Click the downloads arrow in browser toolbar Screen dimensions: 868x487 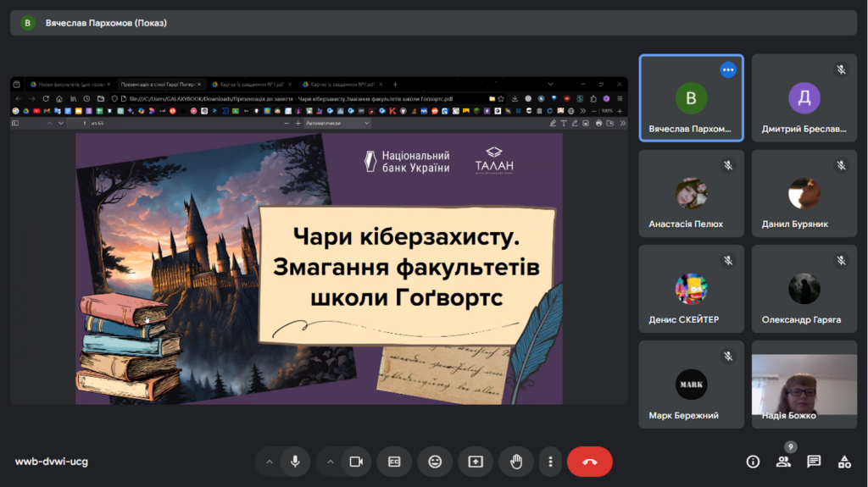click(x=515, y=98)
